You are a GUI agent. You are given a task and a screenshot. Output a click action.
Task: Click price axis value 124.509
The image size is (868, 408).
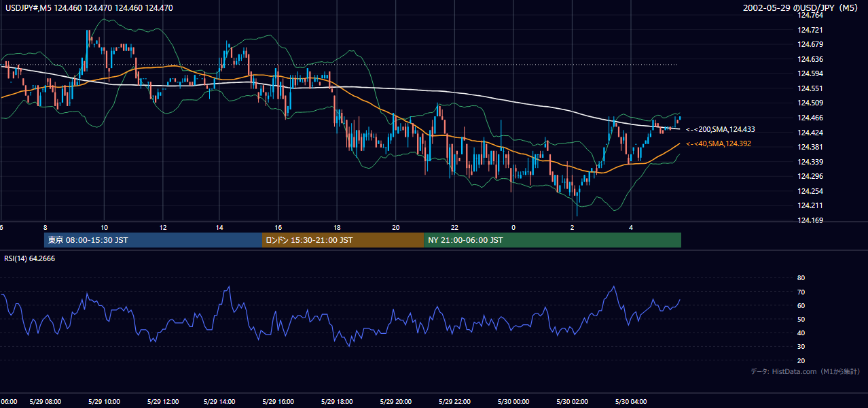pyautogui.click(x=810, y=103)
